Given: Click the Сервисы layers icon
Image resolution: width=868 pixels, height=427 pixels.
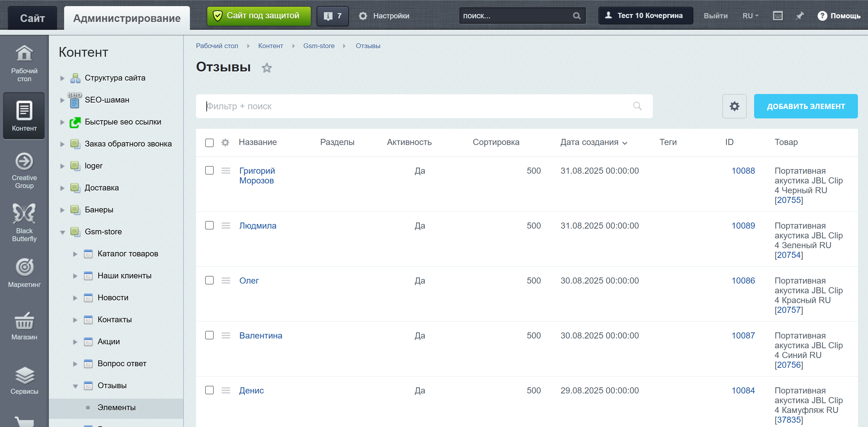Looking at the screenshot, I should [24, 375].
